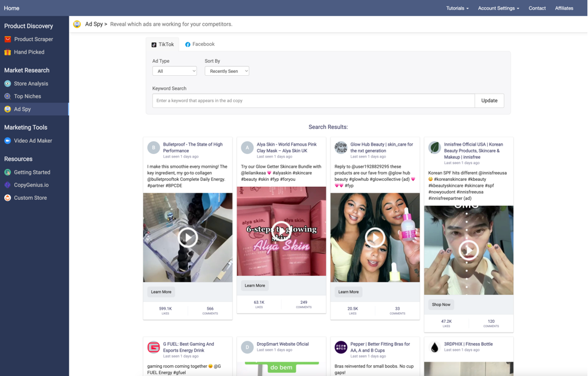Select the TikTok tab
Viewport: 588px width, 376px height.
coord(163,44)
